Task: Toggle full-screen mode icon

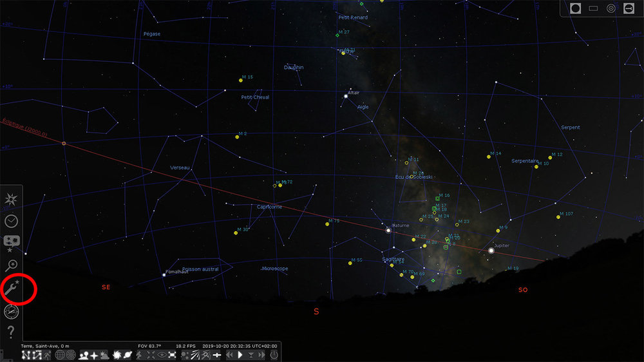Action: point(172,355)
